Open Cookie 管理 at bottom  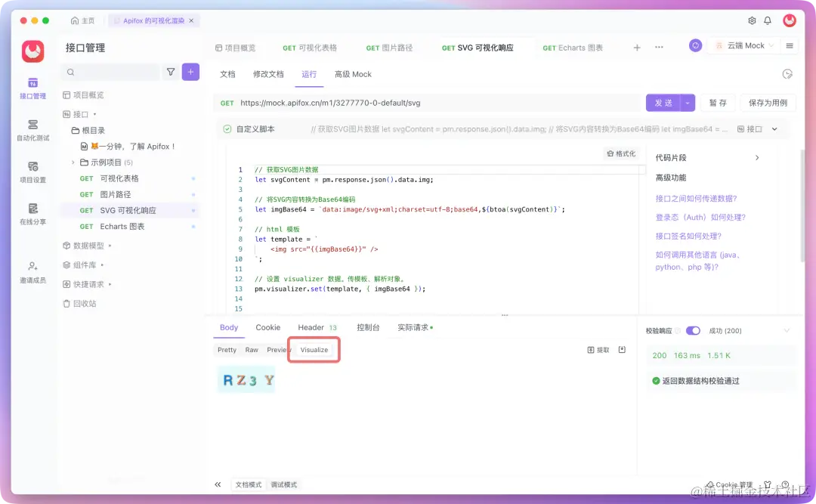click(730, 485)
